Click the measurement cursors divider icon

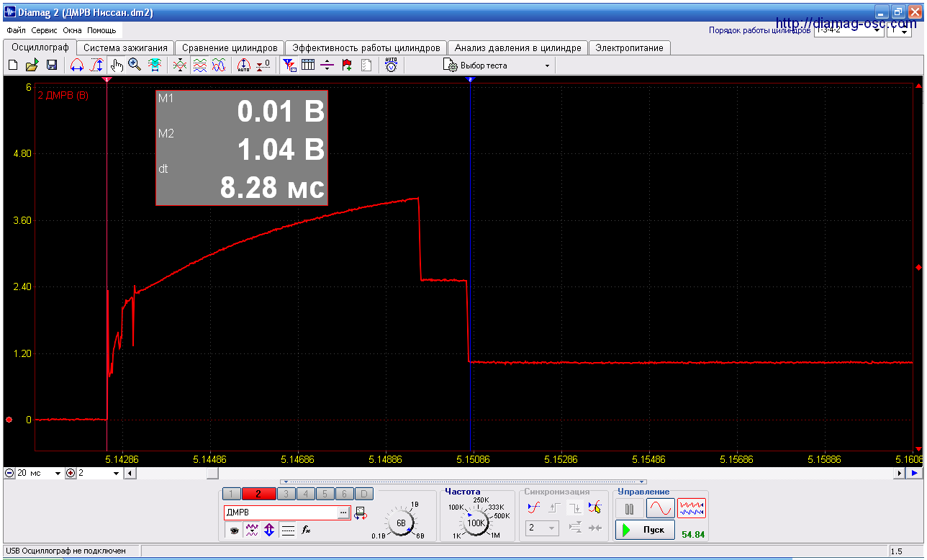coord(327,66)
